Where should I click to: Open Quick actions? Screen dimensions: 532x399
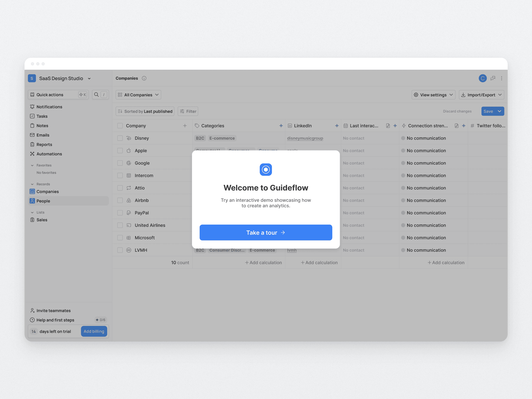58,95
